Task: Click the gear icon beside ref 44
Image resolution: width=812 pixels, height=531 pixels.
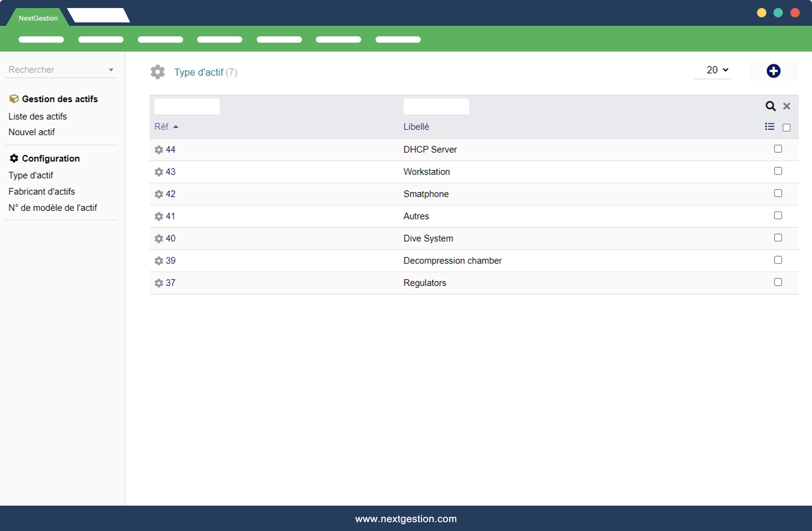Action: coord(159,150)
